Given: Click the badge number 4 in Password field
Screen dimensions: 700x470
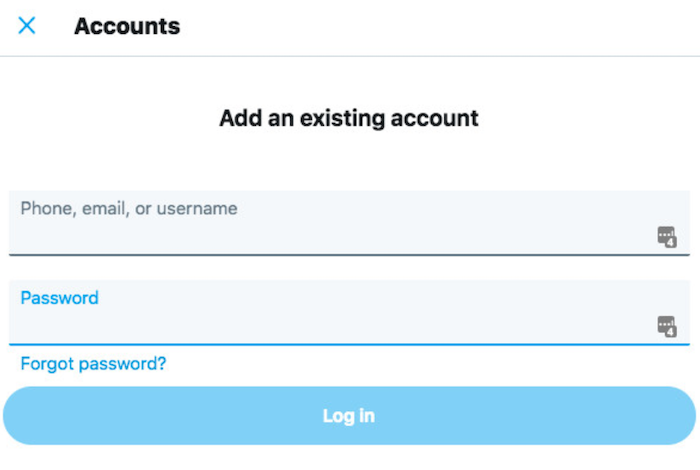Looking at the screenshot, I should 671,332.
